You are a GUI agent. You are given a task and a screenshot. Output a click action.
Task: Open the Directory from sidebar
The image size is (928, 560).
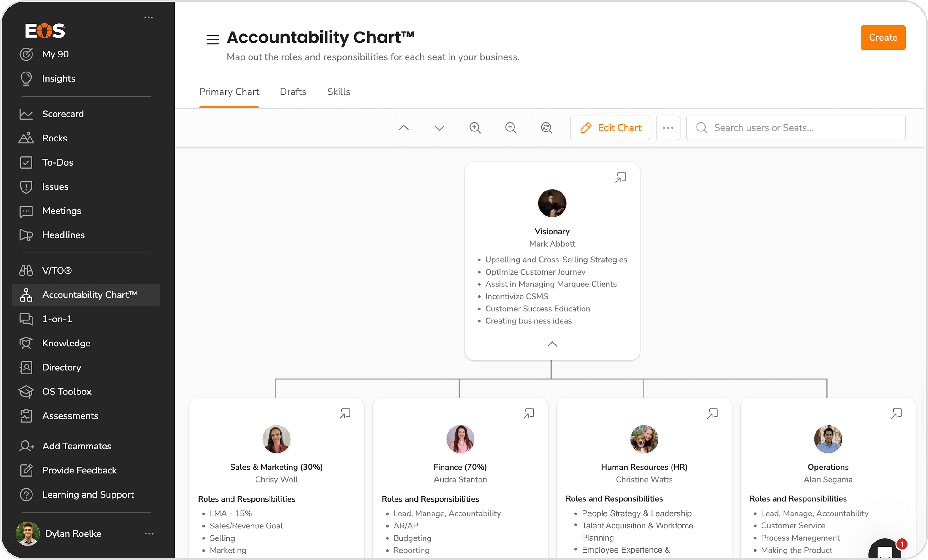coord(62,367)
